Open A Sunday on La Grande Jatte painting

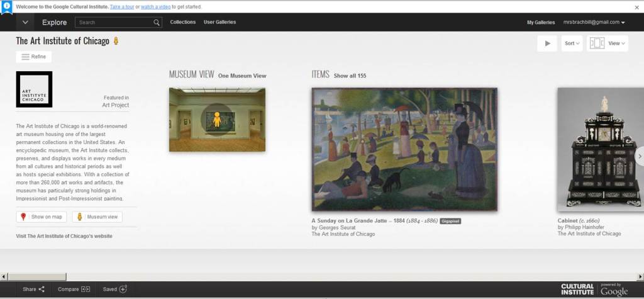click(404, 149)
